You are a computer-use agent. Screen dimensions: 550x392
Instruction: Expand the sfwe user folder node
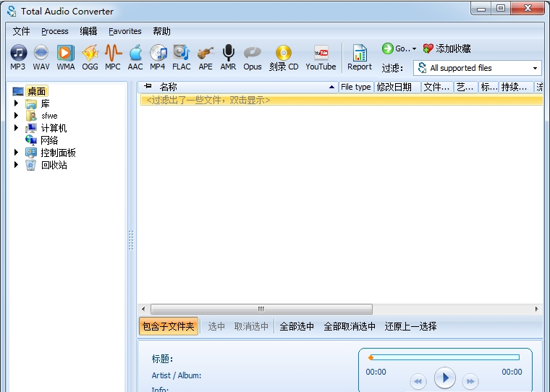coord(16,115)
